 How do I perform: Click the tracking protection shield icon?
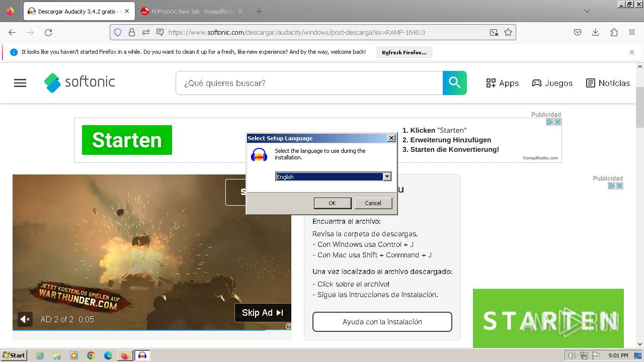[x=118, y=32]
